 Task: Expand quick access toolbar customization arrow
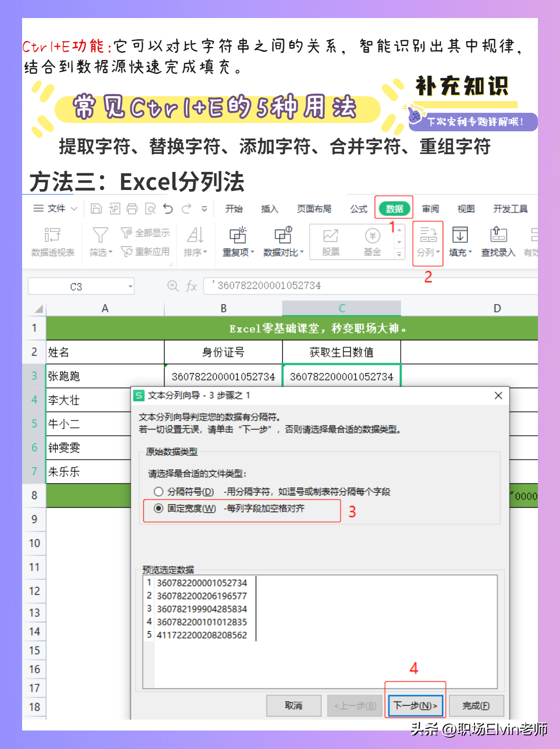[204, 209]
